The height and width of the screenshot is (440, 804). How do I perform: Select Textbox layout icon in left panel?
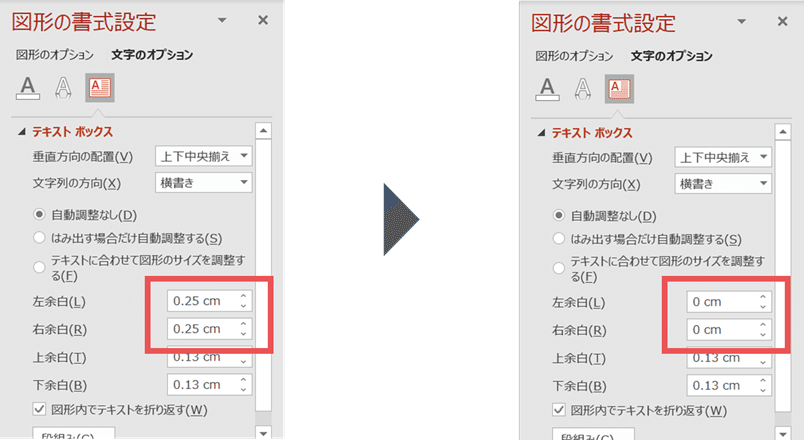pos(99,88)
